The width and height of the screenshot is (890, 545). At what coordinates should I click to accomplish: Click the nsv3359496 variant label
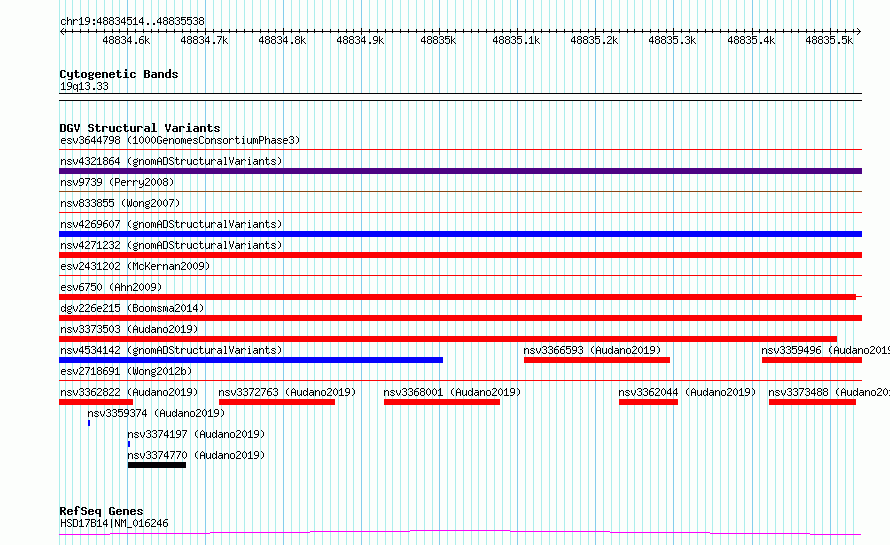(825, 350)
